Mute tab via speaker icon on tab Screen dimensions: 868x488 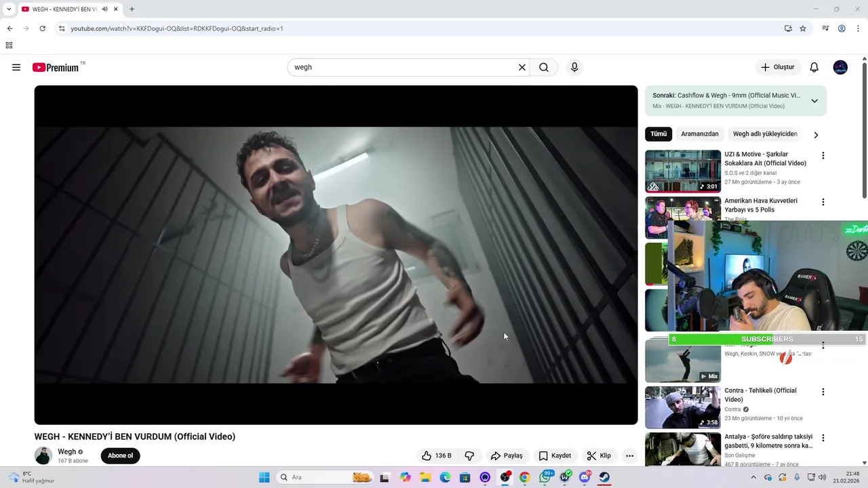coord(105,9)
